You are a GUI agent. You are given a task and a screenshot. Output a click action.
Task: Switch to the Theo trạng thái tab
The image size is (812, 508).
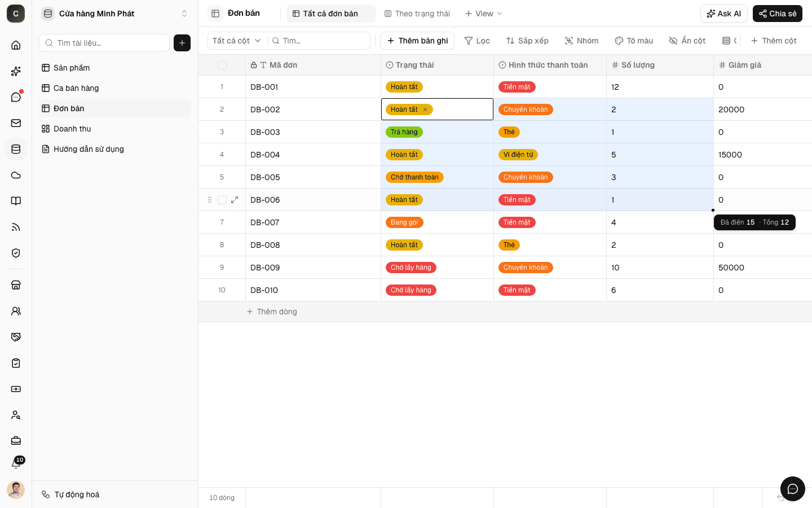click(x=417, y=14)
